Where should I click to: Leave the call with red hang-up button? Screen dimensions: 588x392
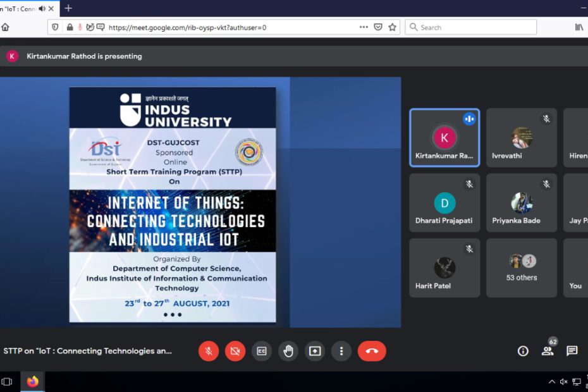372,351
